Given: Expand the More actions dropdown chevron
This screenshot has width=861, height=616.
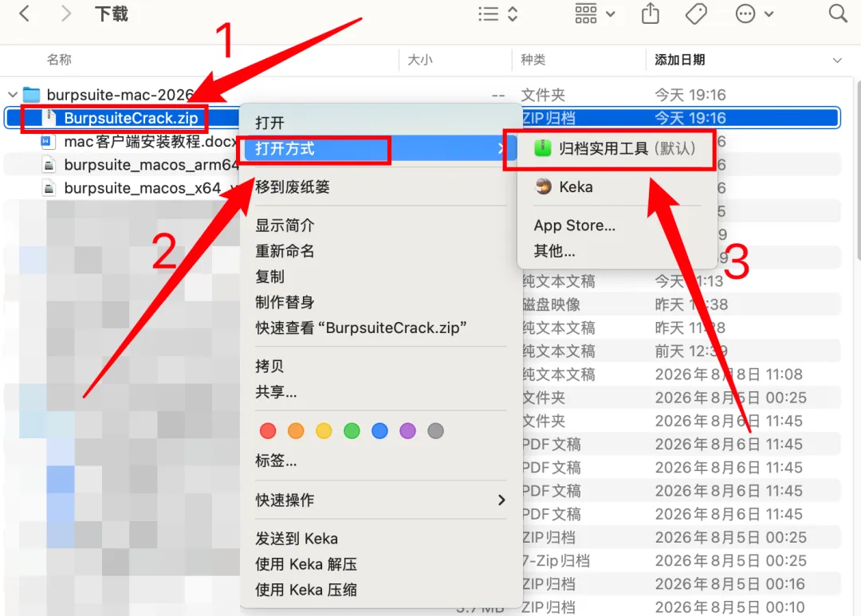Looking at the screenshot, I should 769,14.
